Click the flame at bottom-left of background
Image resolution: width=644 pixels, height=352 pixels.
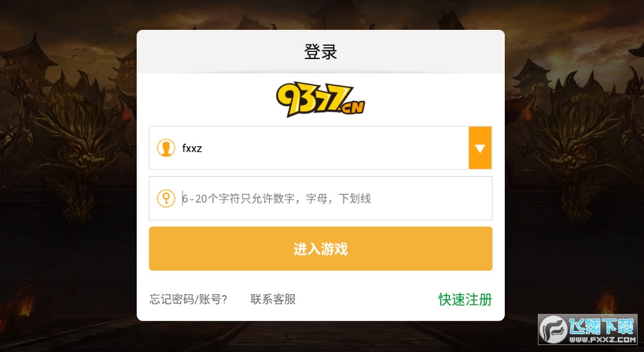click(x=25, y=306)
